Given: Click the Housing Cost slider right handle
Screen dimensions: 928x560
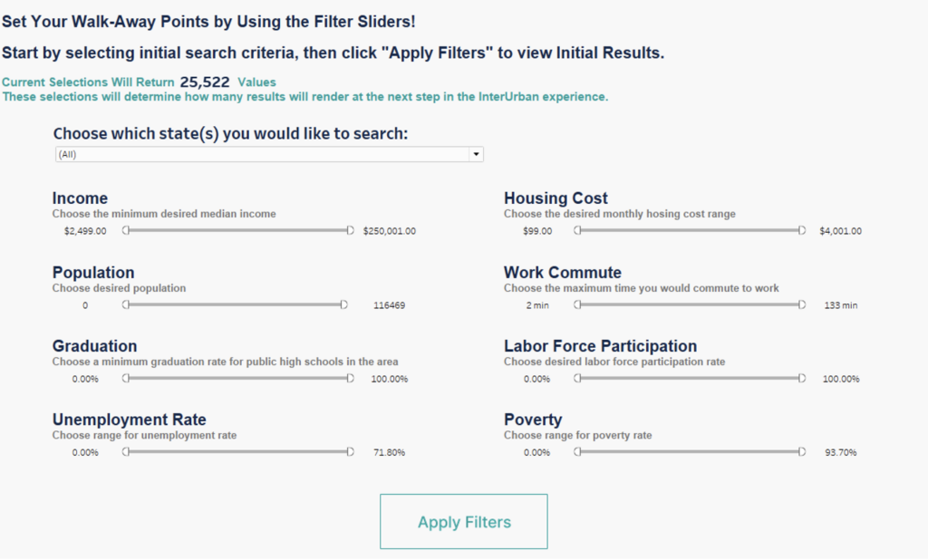Looking at the screenshot, I should tap(801, 231).
